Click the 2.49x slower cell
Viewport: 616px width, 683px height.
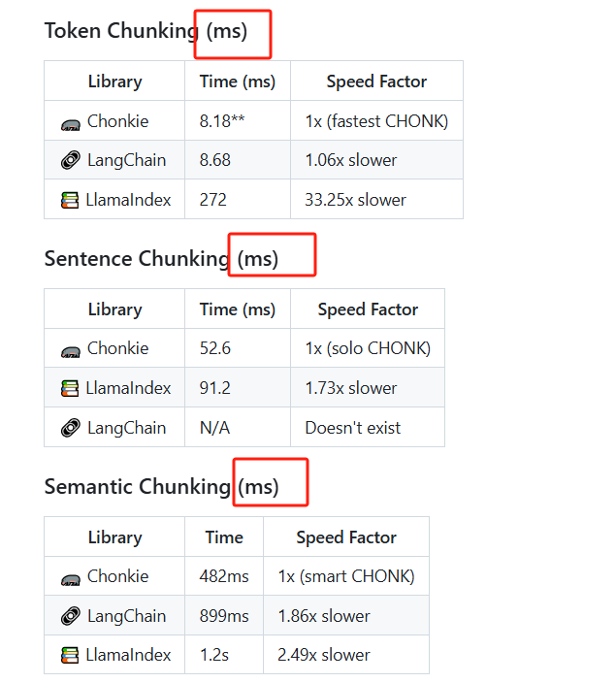click(346, 655)
